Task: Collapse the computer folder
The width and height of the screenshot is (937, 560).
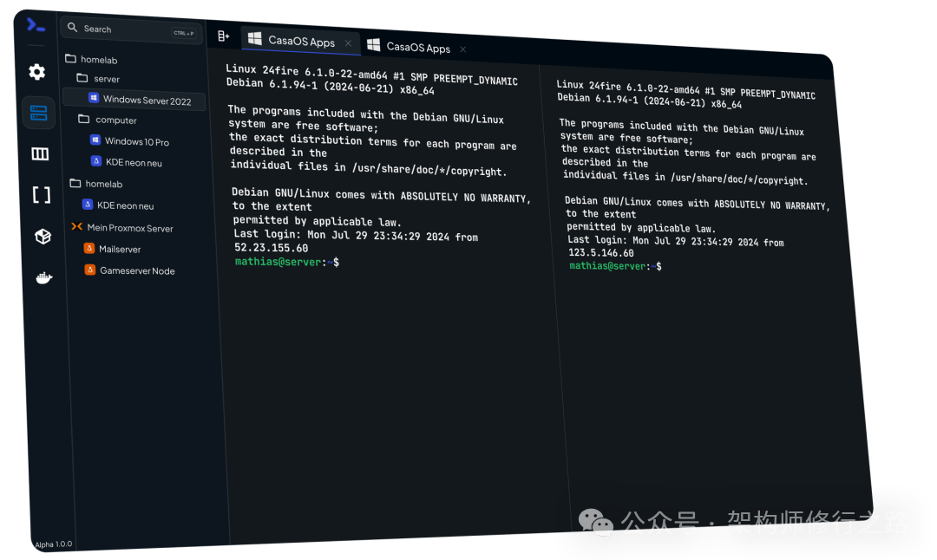Action: [x=115, y=120]
